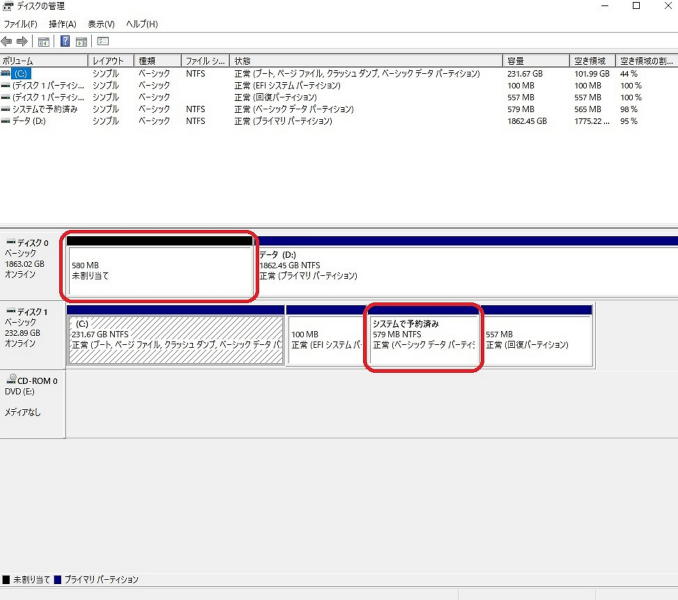Screen dimensions: 678x600
Task: Click the Forward arrow toolbar icon
Action: [x=22, y=42]
